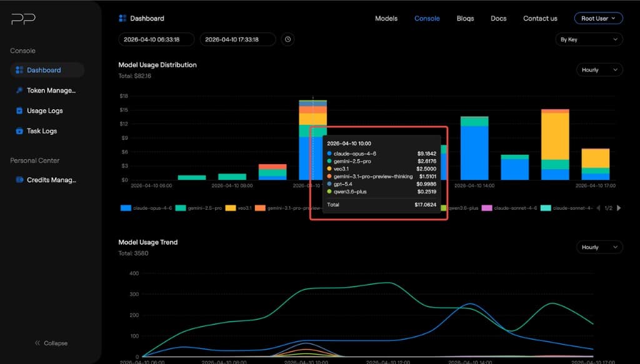Screen dimensions: 640x364
Task: Open the Contact us nav item
Action: pos(540,18)
